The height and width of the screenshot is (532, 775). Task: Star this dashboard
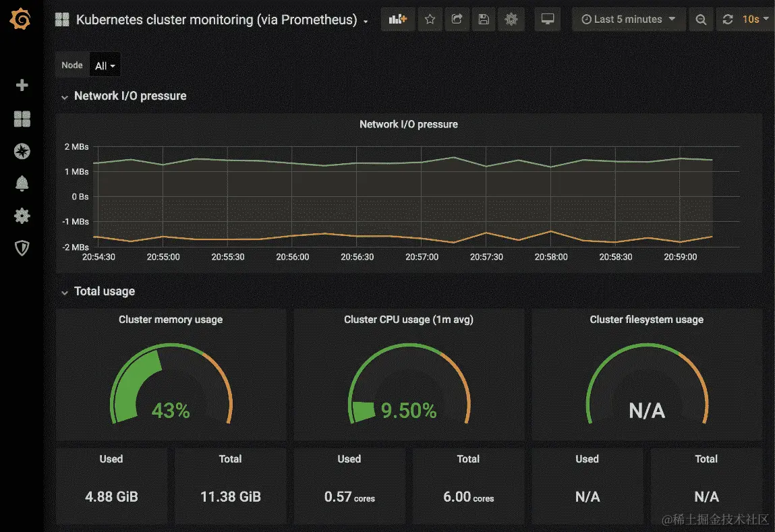pos(430,19)
